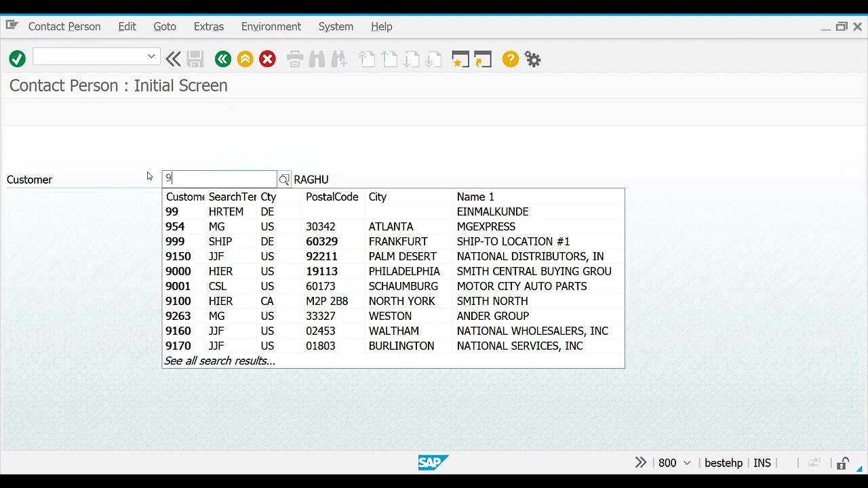Collapse the command field with double-chevron
This screenshot has width=868, height=488.
[173, 59]
